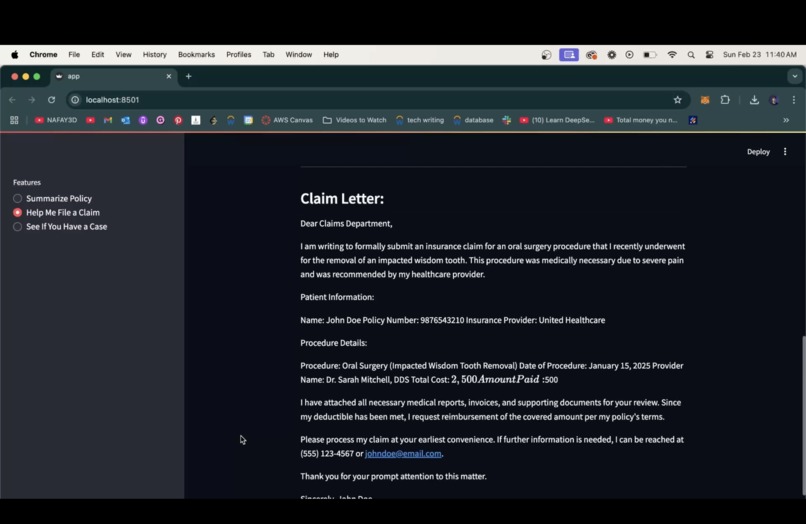Screen dimensions: 806x524
Task: Open the tech writing bookmark
Action: point(419,120)
